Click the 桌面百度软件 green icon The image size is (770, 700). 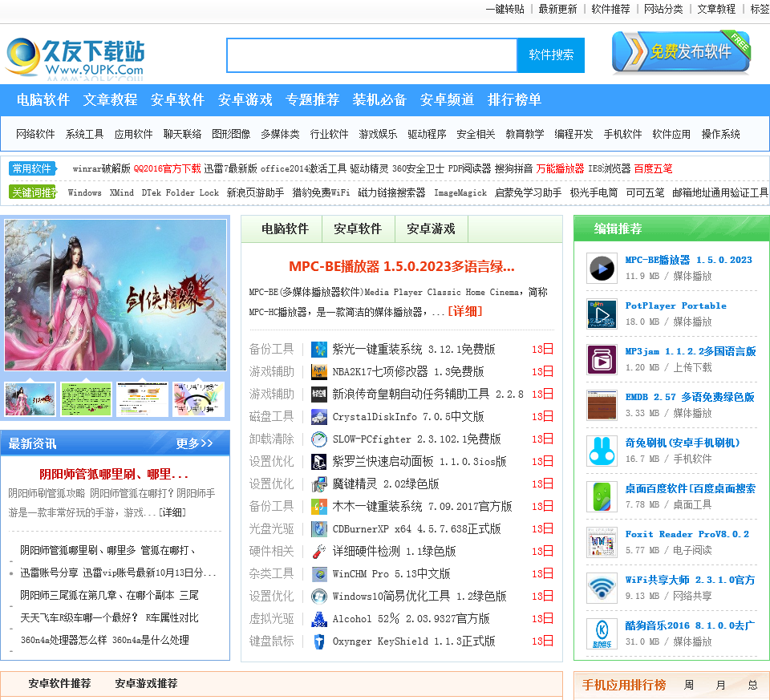602,497
